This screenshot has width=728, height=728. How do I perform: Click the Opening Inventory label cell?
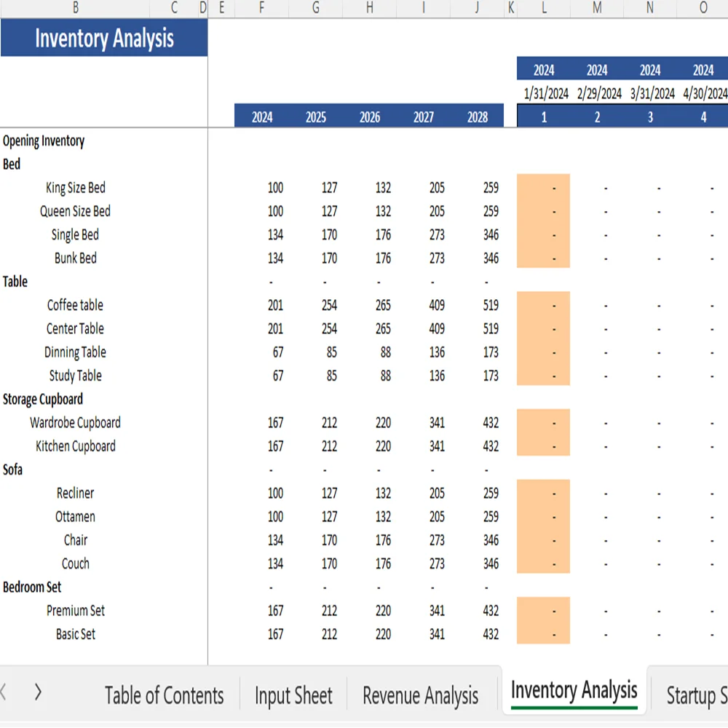click(x=44, y=141)
